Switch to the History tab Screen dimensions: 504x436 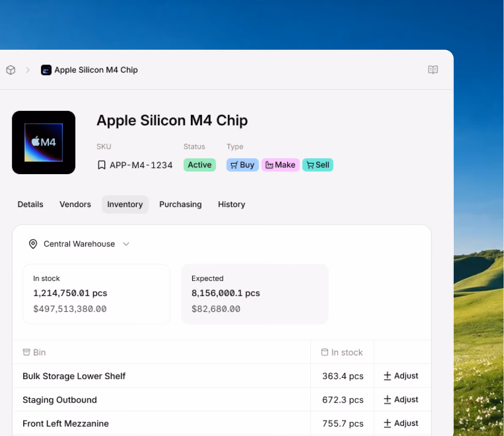(231, 204)
